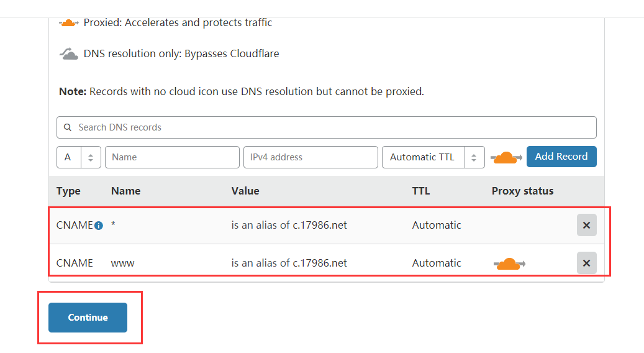Click the magnifier icon in the DNS search box
The image size is (644, 353).
coord(68,127)
